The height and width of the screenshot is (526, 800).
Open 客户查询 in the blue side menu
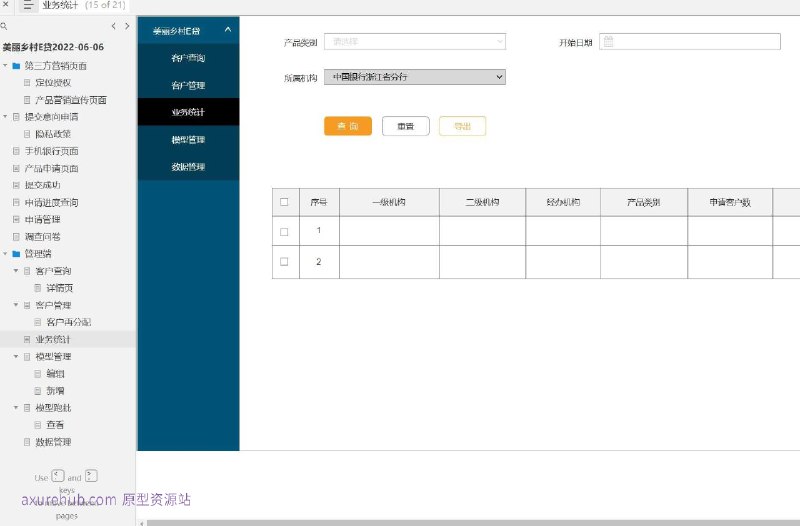pyautogui.click(x=188, y=58)
